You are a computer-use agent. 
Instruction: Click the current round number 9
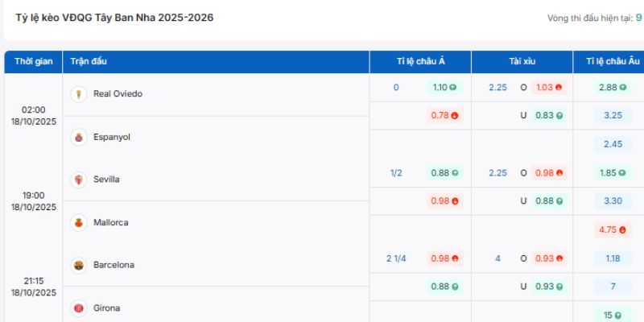[x=638, y=17]
